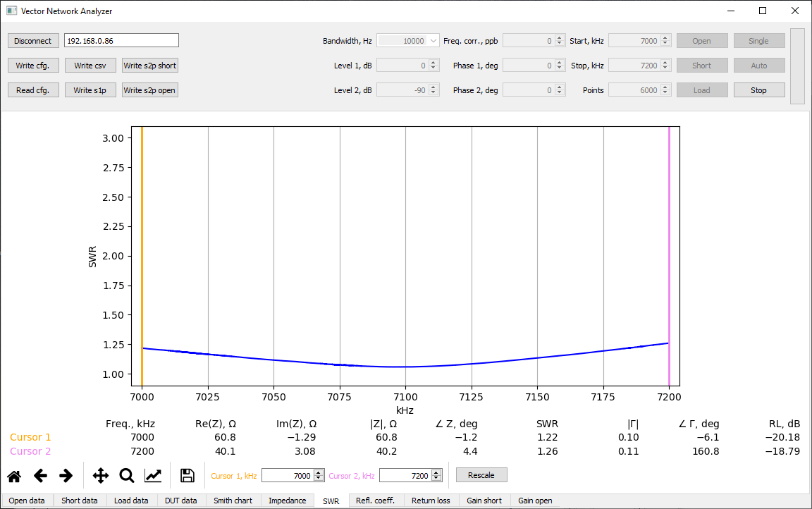The height and width of the screenshot is (509, 812).
Task: Click Write csv button
Action: tap(90, 66)
